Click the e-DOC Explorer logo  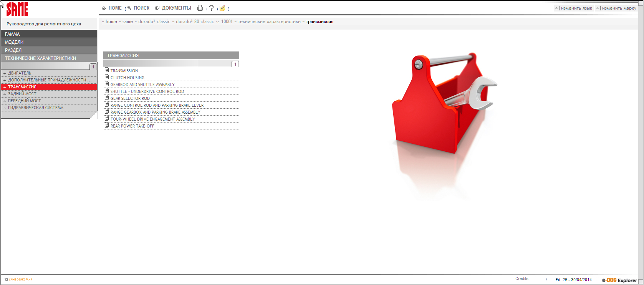[619, 280]
